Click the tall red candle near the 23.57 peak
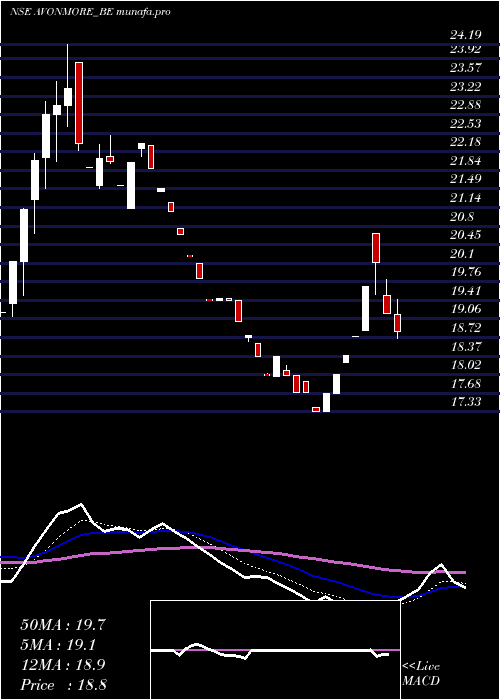The width and height of the screenshot is (500, 700). [x=79, y=103]
